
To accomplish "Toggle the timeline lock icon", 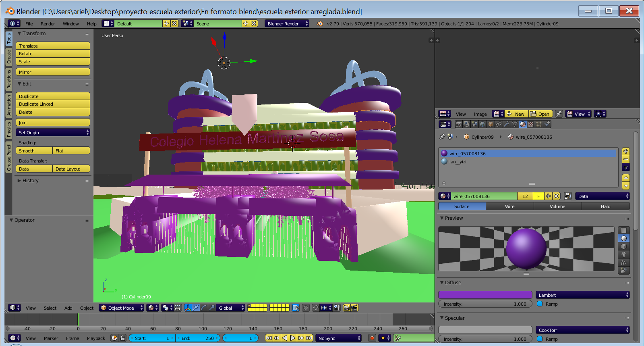I will (x=122, y=338).
